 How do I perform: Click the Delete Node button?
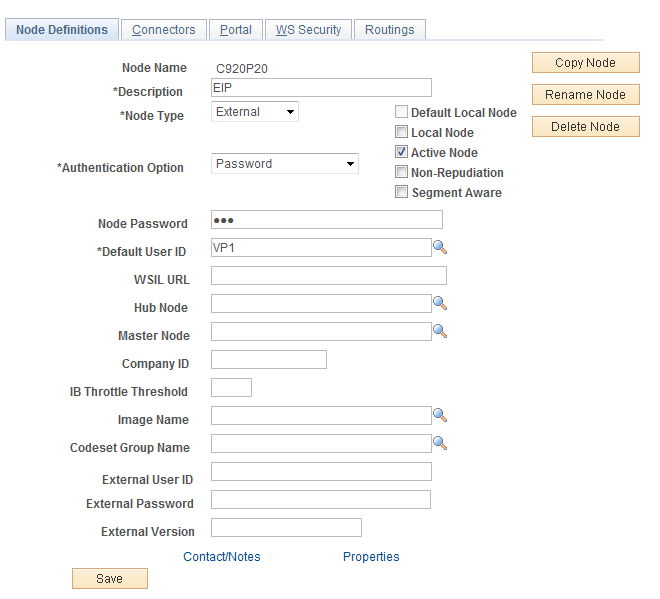click(x=585, y=127)
